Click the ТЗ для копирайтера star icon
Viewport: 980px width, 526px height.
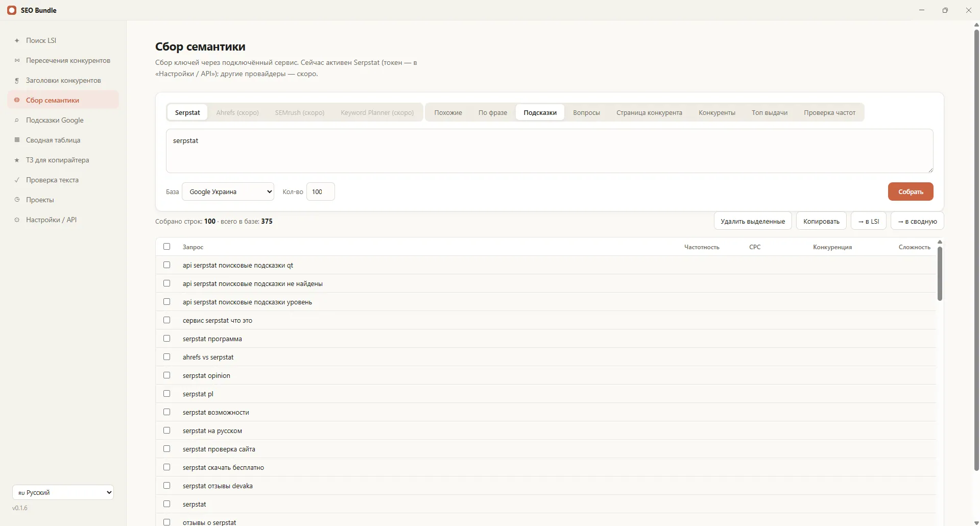coord(17,160)
